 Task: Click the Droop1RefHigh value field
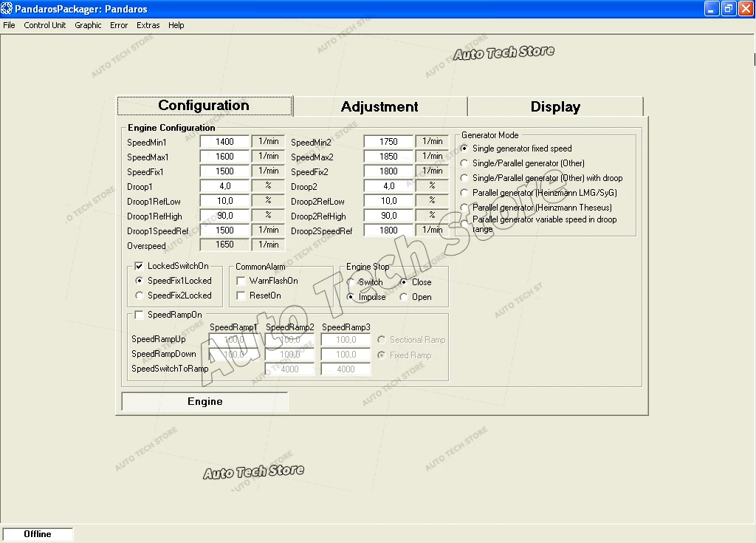pyautogui.click(x=224, y=215)
